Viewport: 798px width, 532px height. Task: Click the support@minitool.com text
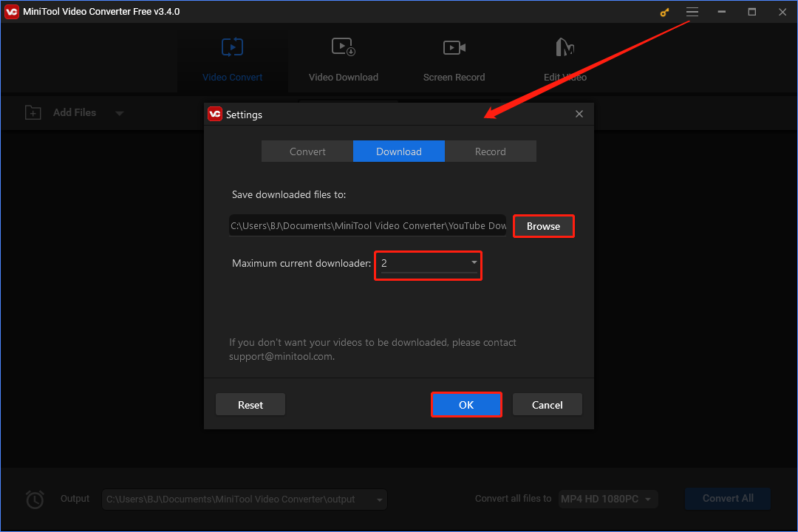281,356
